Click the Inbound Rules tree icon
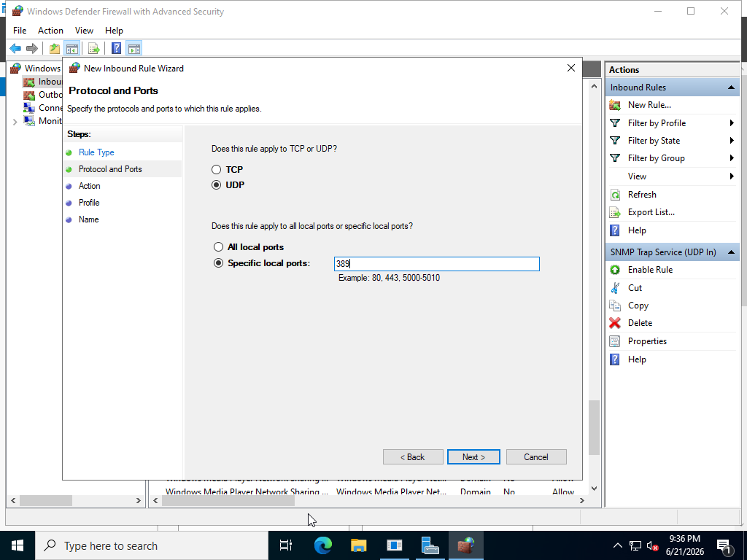 pyautogui.click(x=29, y=82)
